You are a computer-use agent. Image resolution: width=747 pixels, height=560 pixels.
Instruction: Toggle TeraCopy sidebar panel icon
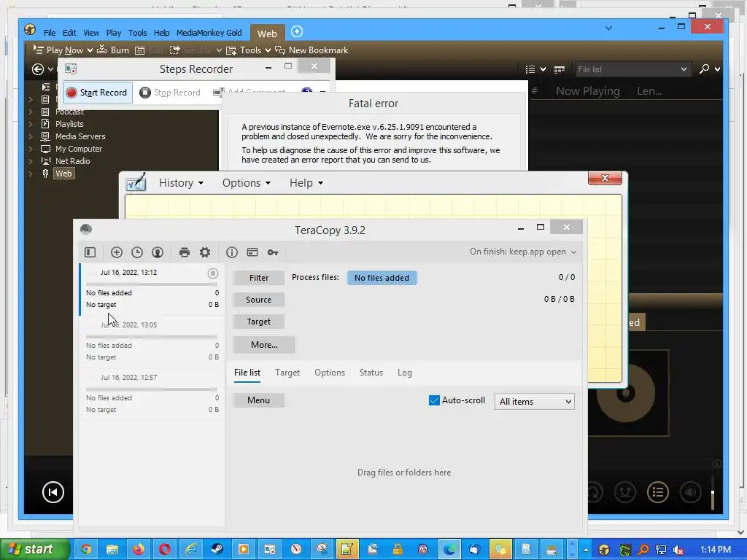point(90,252)
